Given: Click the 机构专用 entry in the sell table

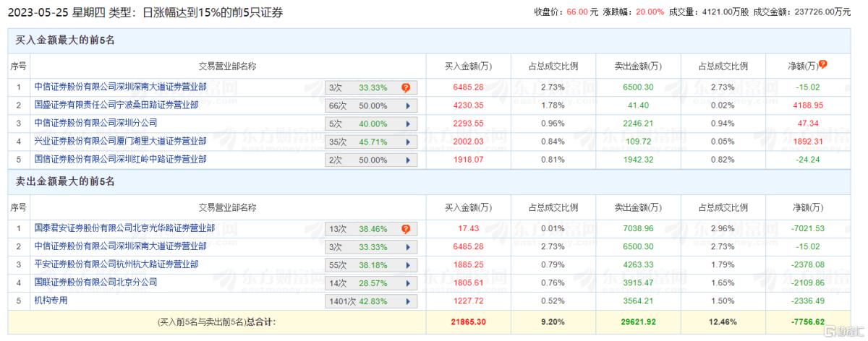Looking at the screenshot, I should [51, 300].
